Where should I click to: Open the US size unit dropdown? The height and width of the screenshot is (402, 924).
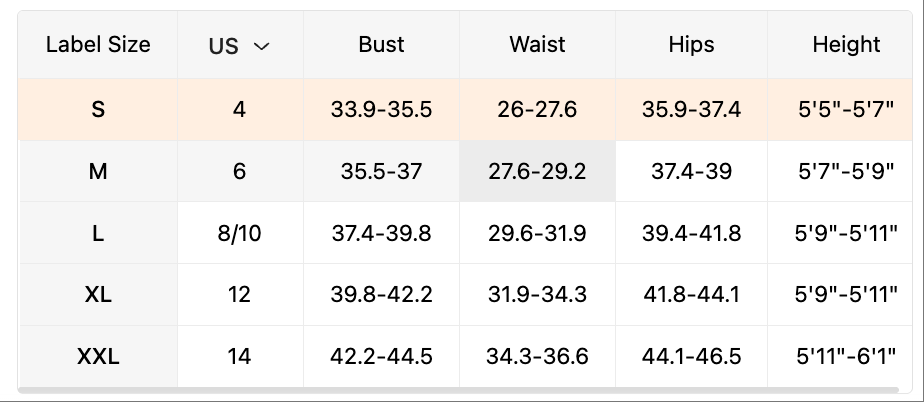coord(240,46)
